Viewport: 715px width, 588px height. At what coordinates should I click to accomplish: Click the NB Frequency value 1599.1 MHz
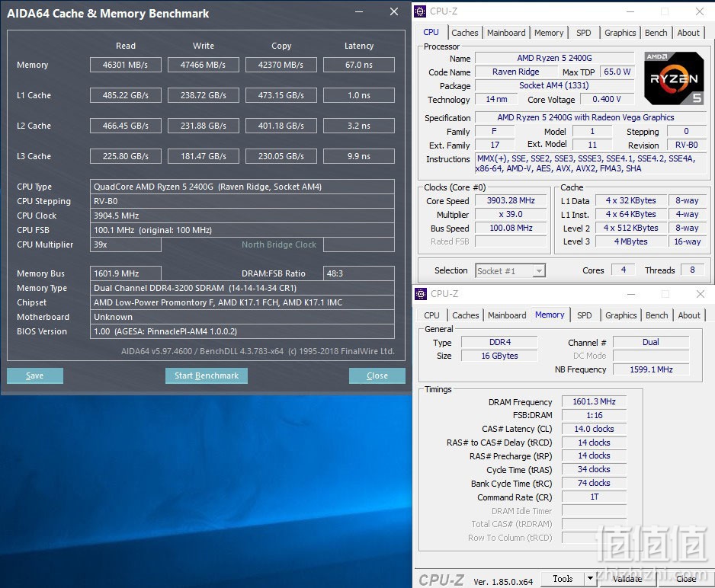(x=651, y=369)
